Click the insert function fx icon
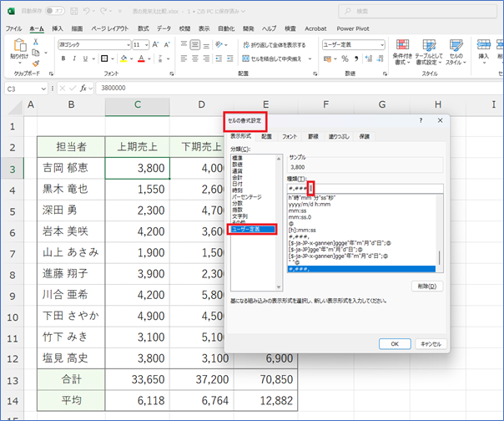This screenshot has height=421, width=504. (x=85, y=88)
